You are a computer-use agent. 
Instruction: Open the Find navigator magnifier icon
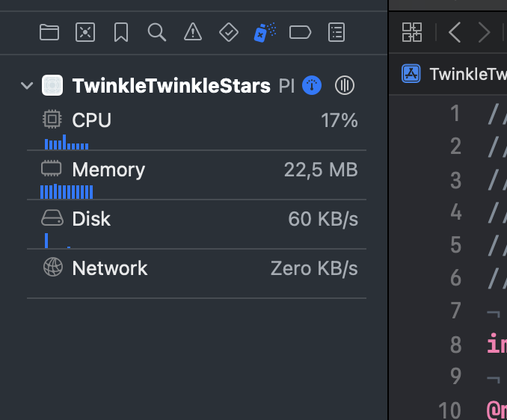tap(156, 31)
